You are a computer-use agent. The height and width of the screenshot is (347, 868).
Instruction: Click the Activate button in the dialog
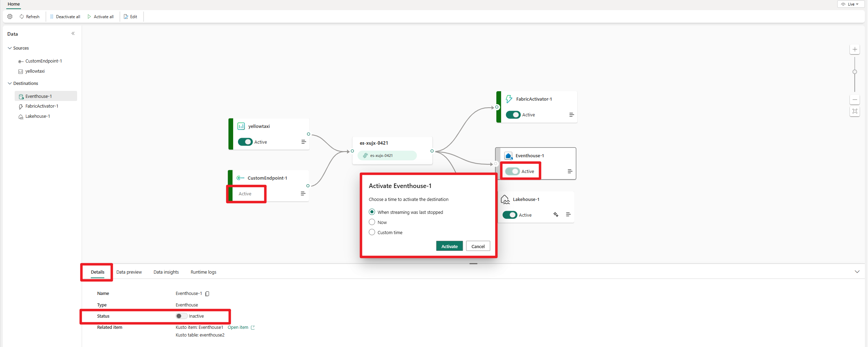coord(450,246)
